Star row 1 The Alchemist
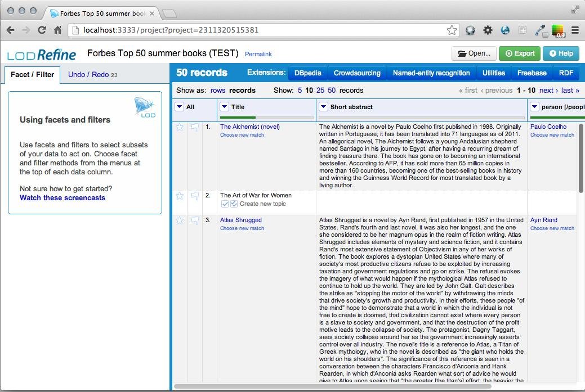This screenshot has width=585, height=392. [180, 128]
